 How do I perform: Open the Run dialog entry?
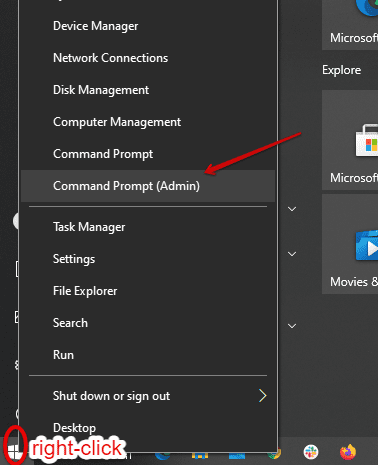(148, 355)
